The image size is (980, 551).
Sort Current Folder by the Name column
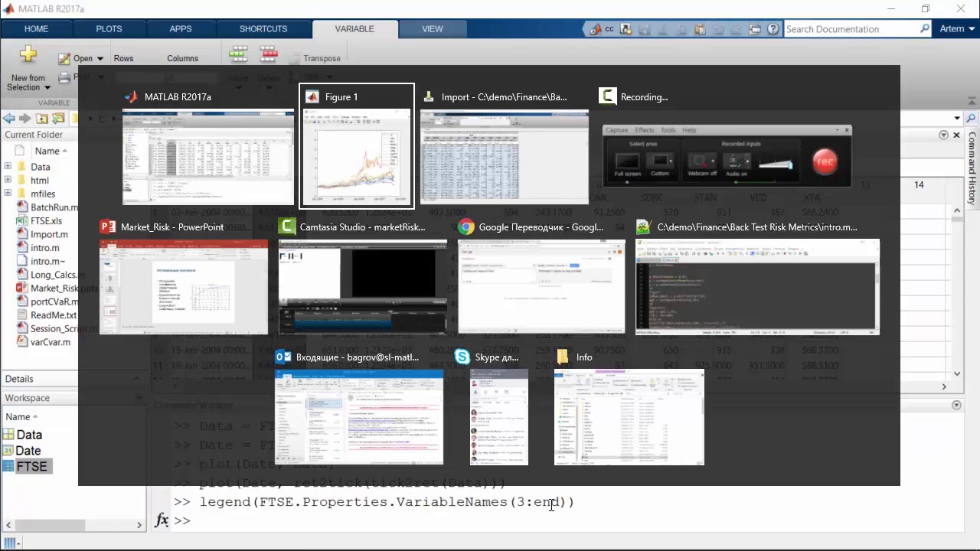tap(51, 151)
